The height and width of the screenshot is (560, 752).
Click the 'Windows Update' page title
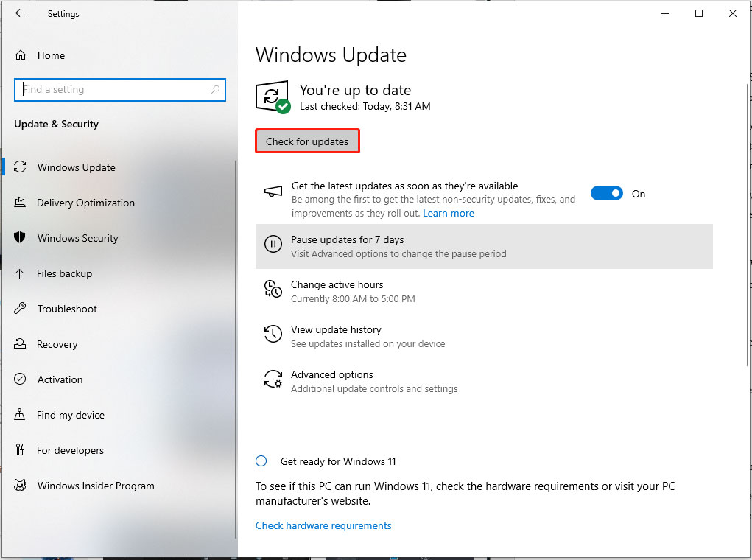(x=331, y=55)
